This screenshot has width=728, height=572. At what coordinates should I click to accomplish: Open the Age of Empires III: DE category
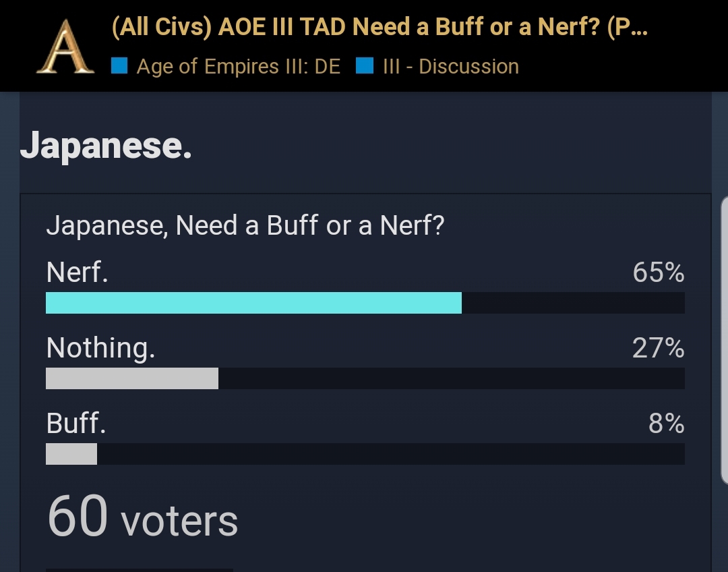tap(238, 66)
